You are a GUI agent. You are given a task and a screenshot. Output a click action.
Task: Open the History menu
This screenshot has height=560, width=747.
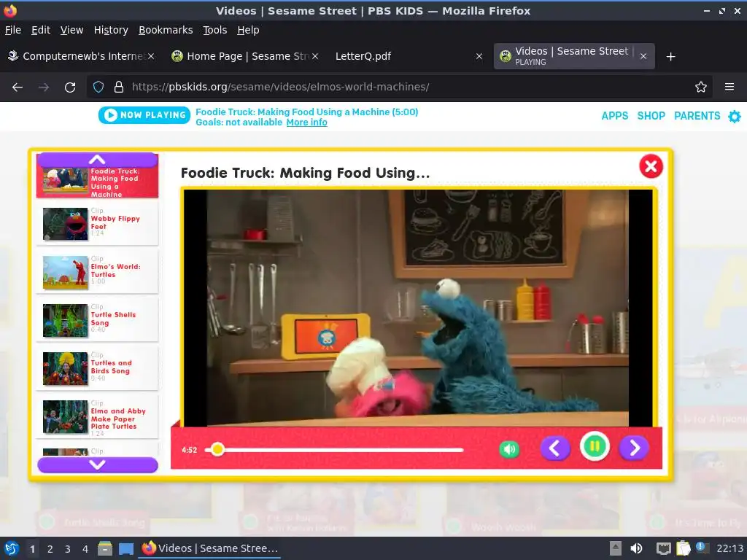pos(111,30)
